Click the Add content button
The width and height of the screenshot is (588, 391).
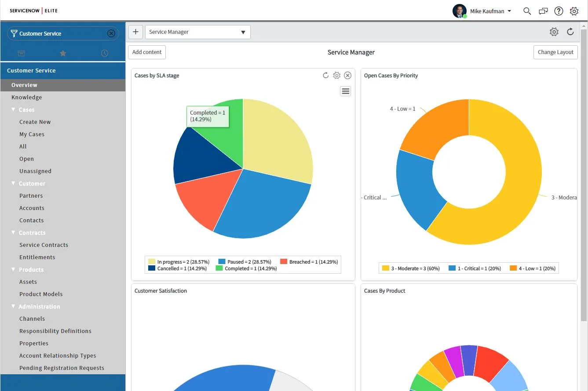point(146,52)
